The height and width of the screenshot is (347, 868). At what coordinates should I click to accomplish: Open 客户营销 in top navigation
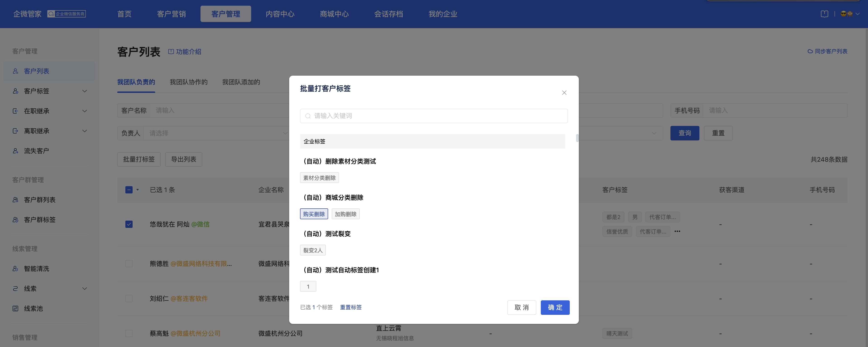pyautogui.click(x=171, y=14)
